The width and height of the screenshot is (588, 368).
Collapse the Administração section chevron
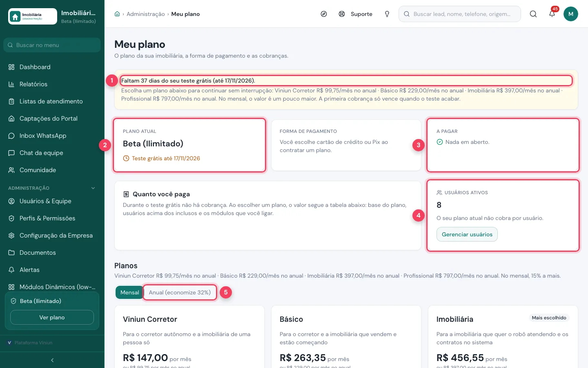[93, 188]
